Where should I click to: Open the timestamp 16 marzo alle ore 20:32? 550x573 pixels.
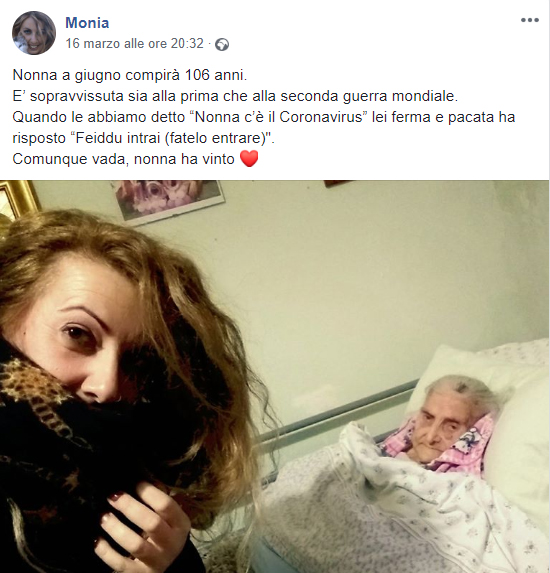[134, 43]
